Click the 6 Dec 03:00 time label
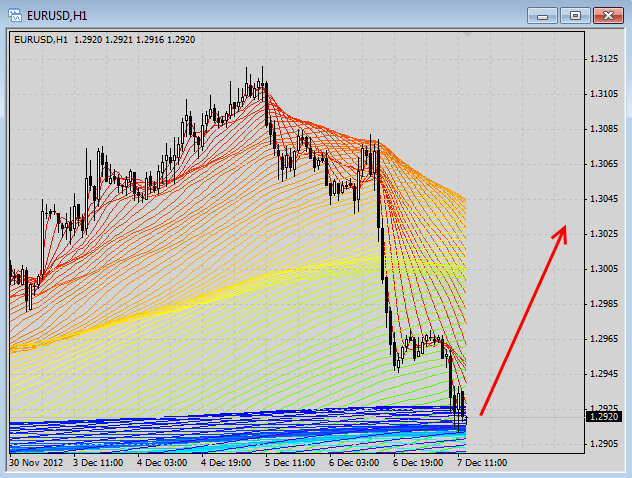Image resolution: width=632 pixels, height=478 pixels. 354,463
